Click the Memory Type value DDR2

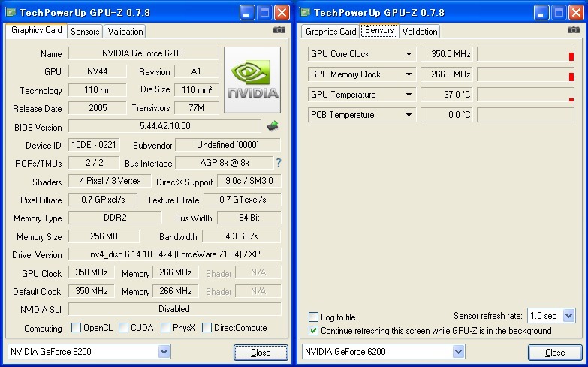point(115,218)
